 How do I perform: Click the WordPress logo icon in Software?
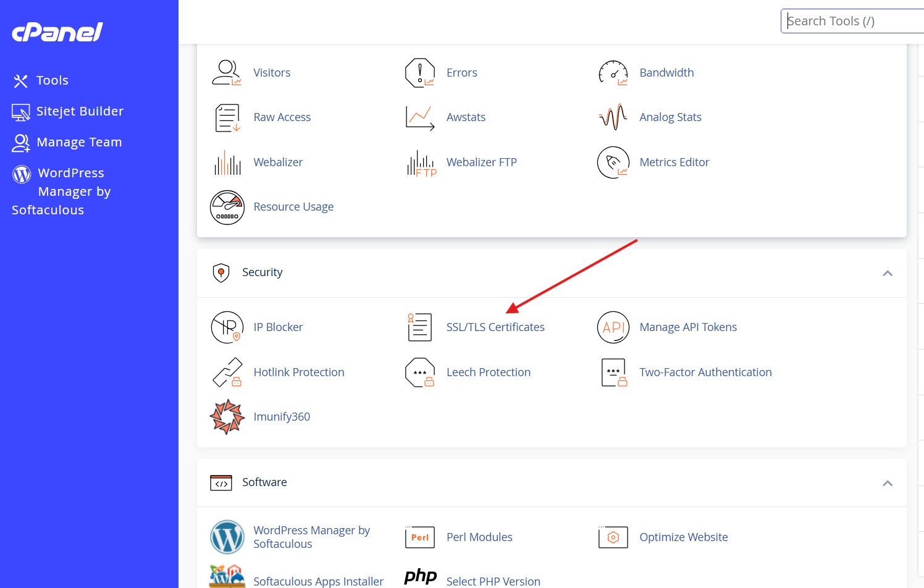pos(227,537)
